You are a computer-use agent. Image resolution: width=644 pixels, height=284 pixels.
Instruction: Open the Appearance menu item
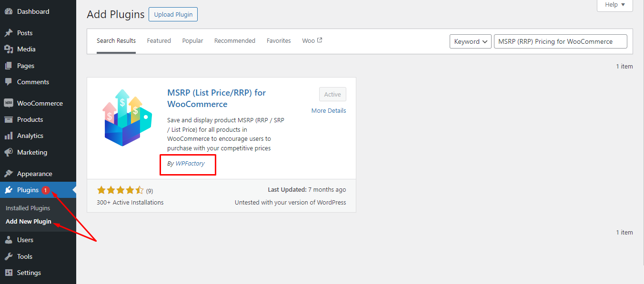click(38, 174)
